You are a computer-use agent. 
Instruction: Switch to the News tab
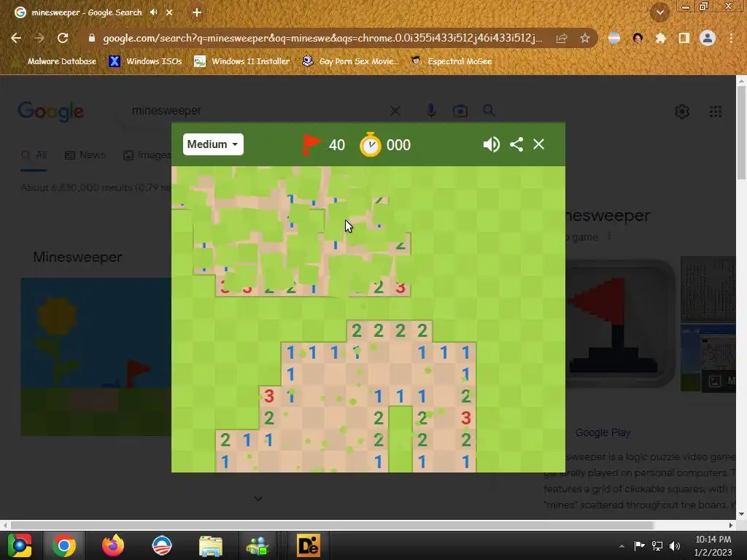point(85,155)
